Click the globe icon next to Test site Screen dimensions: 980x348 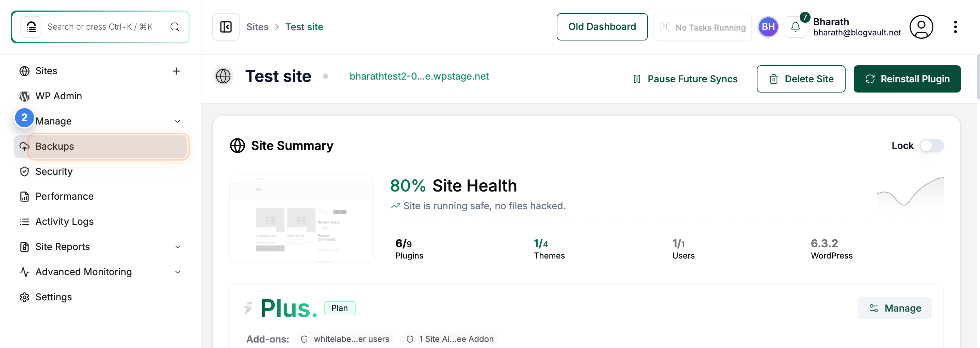tap(224, 76)
